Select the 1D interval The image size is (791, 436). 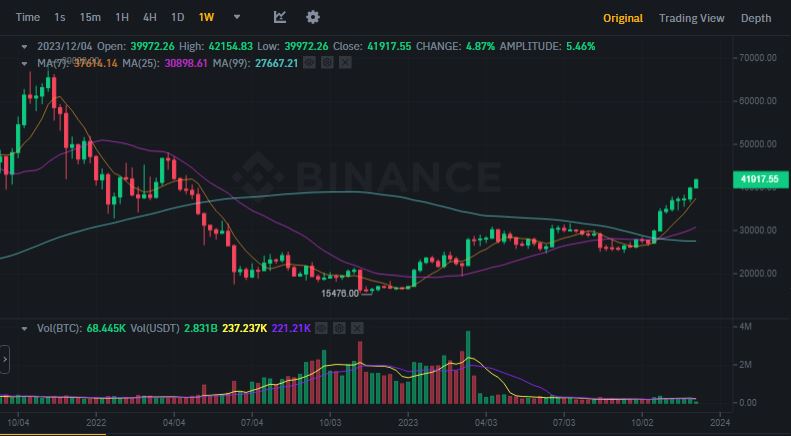[177, 17]
